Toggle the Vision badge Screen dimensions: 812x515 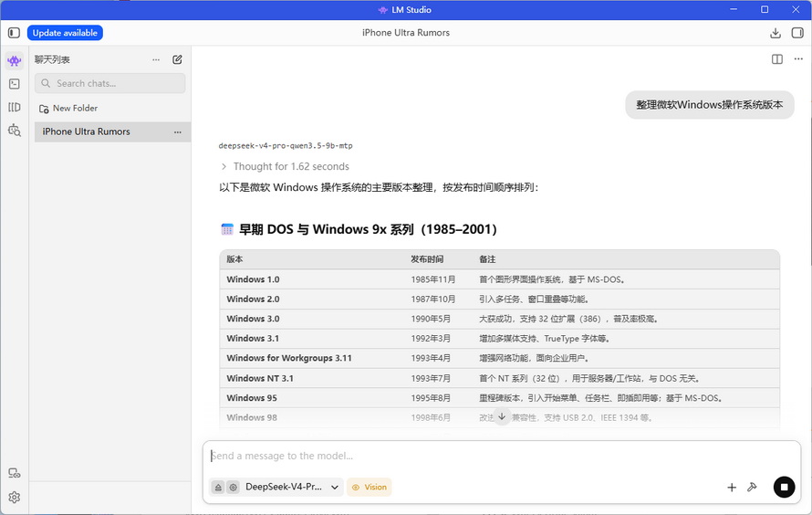tap(370, 487)
